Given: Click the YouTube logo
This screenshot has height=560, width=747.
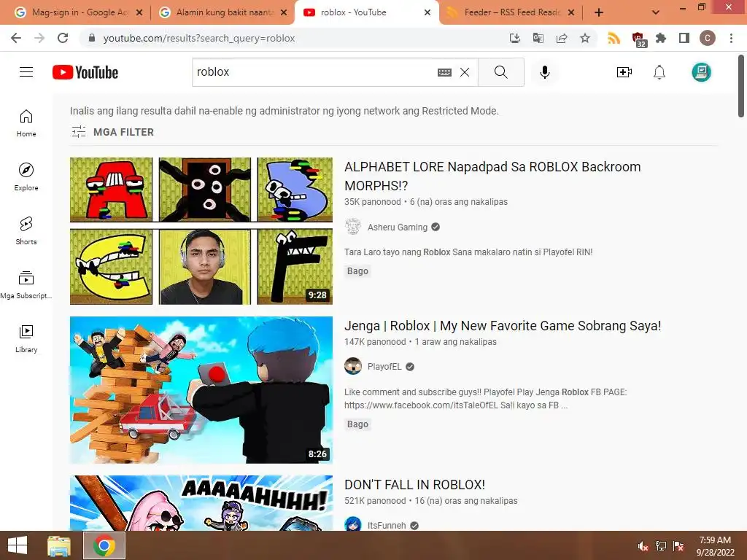Looking at the screenshot, I should coord(85,72).
